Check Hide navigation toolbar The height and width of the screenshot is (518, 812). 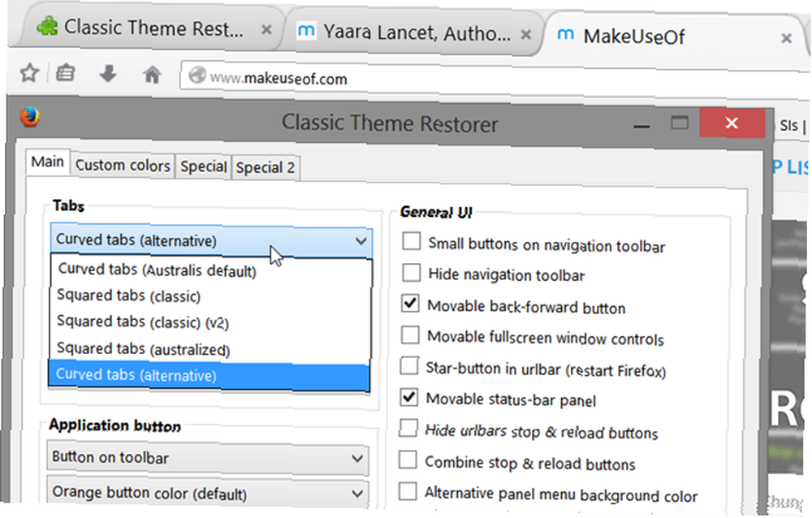411,272
